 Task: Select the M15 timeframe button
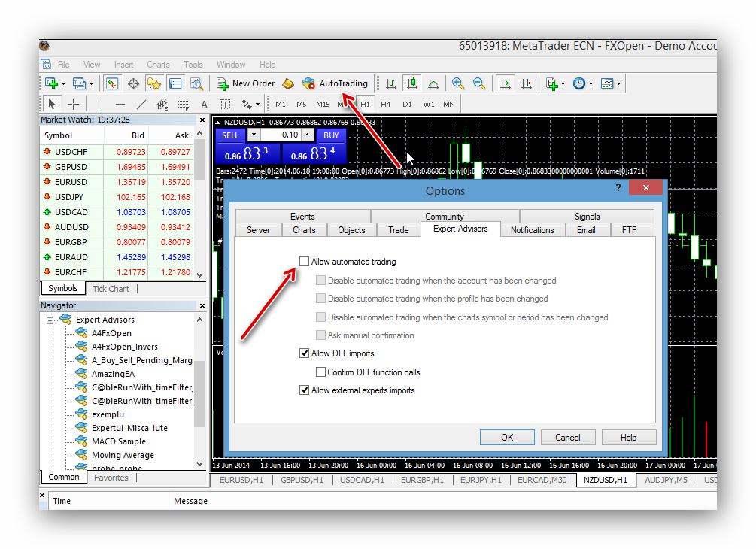(323, 104)
